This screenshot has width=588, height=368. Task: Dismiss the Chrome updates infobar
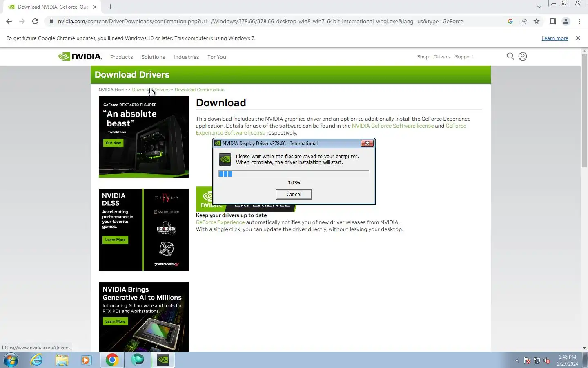coord(578,38)
